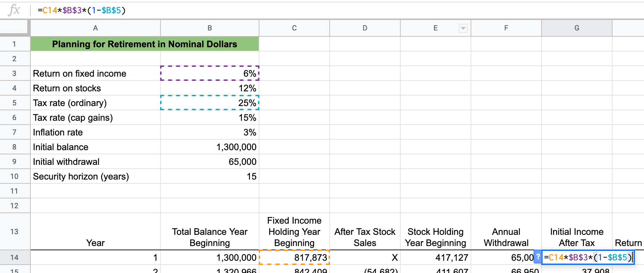Viewport: 644px width, 273px height.
Task: Click 'Tax rate (cap gains)' label cell
Action: [x=95, y=118]
